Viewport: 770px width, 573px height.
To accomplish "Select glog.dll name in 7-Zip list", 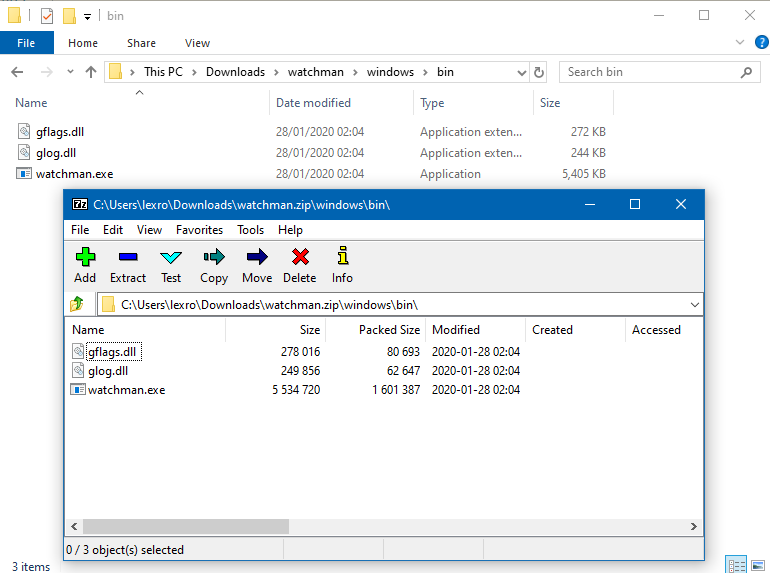I will coord(108,371).
